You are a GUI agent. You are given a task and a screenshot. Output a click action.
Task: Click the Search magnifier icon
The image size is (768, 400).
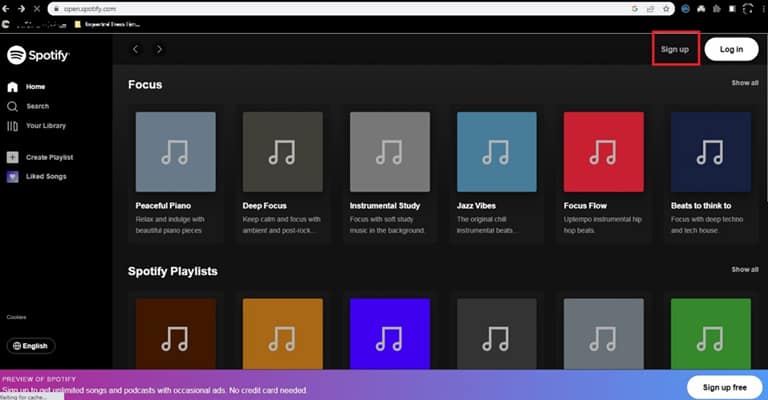point(12,106)
